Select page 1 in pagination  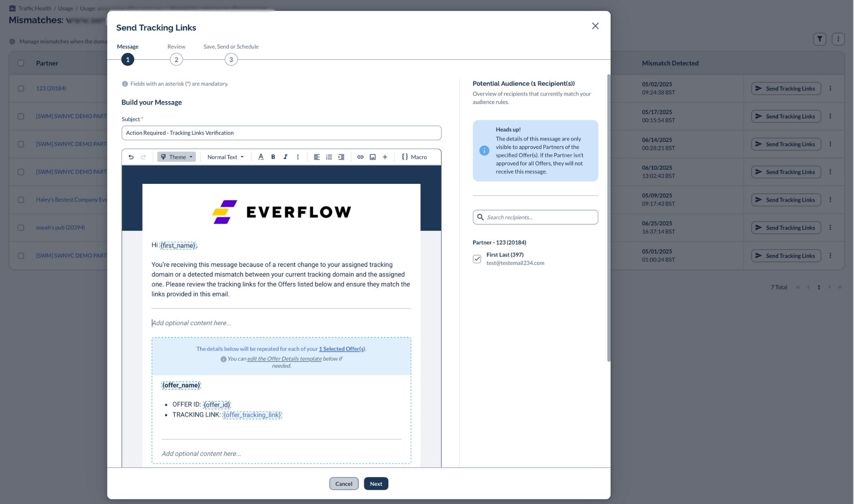point(819,287)
